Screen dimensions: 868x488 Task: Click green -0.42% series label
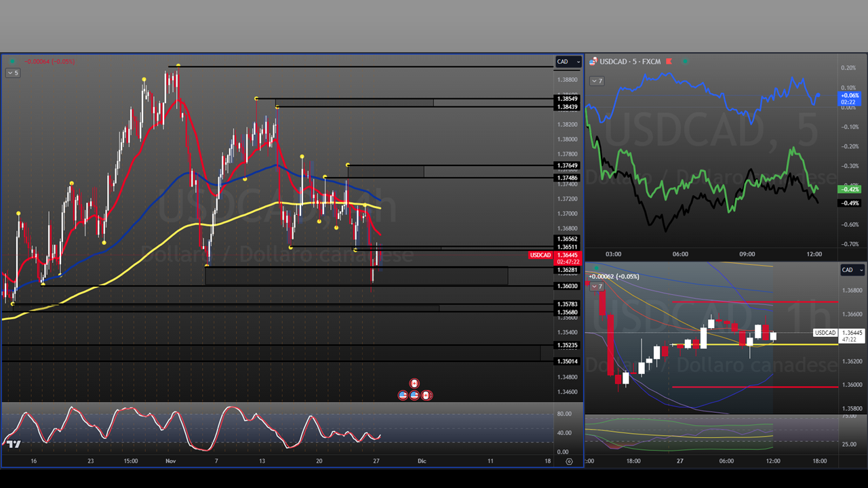coord(850,189)
